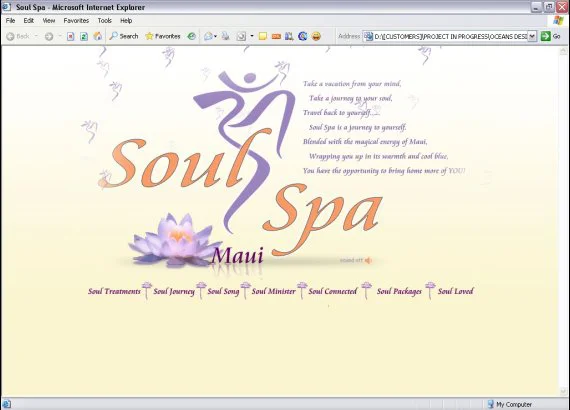Open the Address bar dropdown list

(x=532, y=36)
